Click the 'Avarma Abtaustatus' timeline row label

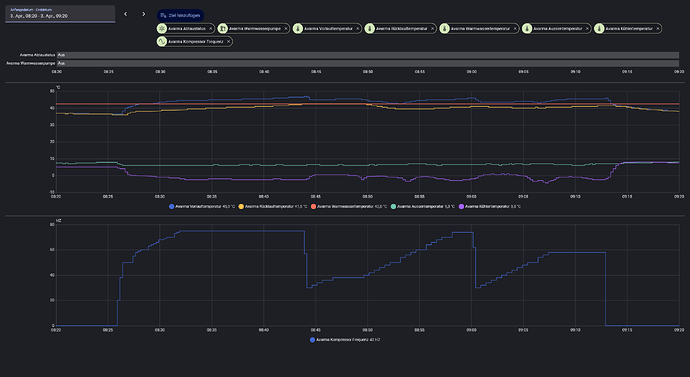[37, 55]
